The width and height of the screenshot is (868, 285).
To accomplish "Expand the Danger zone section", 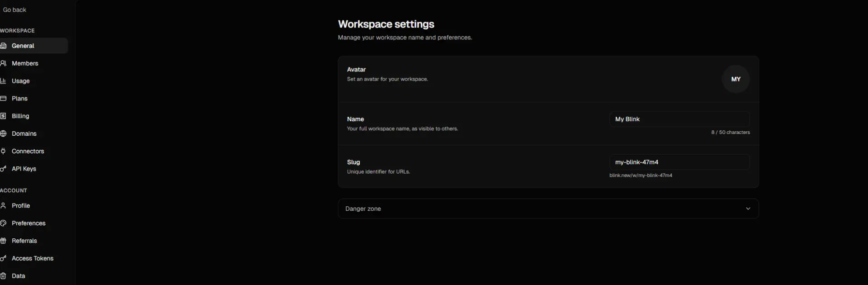I will click(x=548, y=209).
